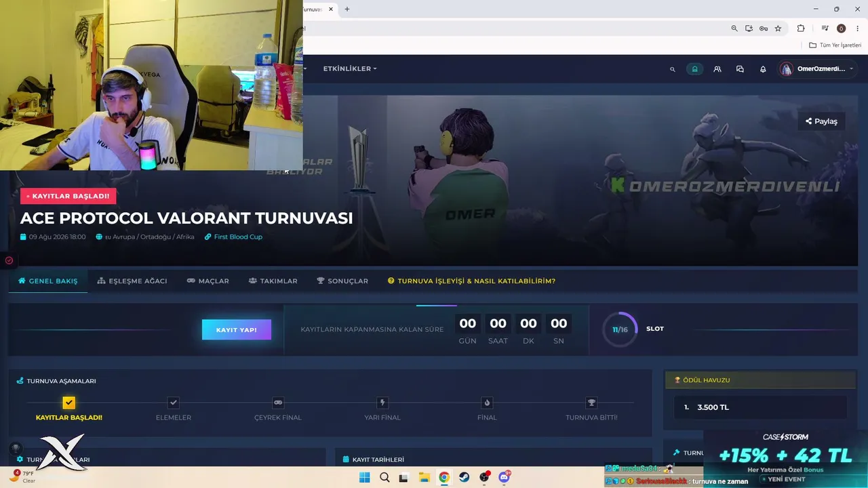Image resolution: width=868 pixels, height=488 pixels.
Task: Click the ELEMELER stage checkmark icon
Action: [174, 403]
